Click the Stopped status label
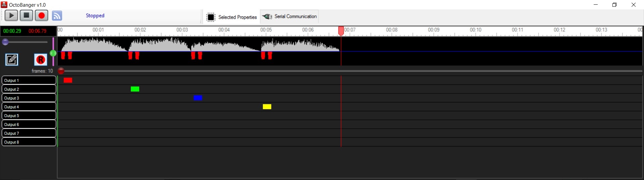The width and height of the screenshot is (644, 180). [95, 15]
